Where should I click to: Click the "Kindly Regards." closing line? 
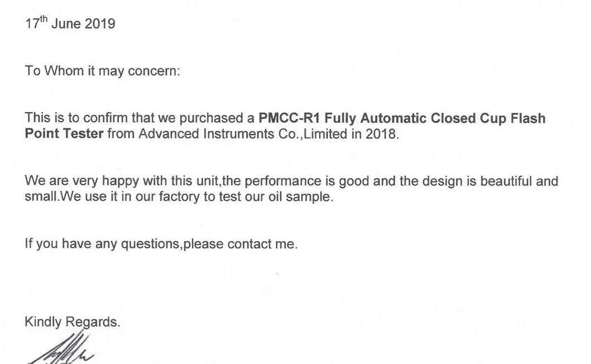pos(72,322)
